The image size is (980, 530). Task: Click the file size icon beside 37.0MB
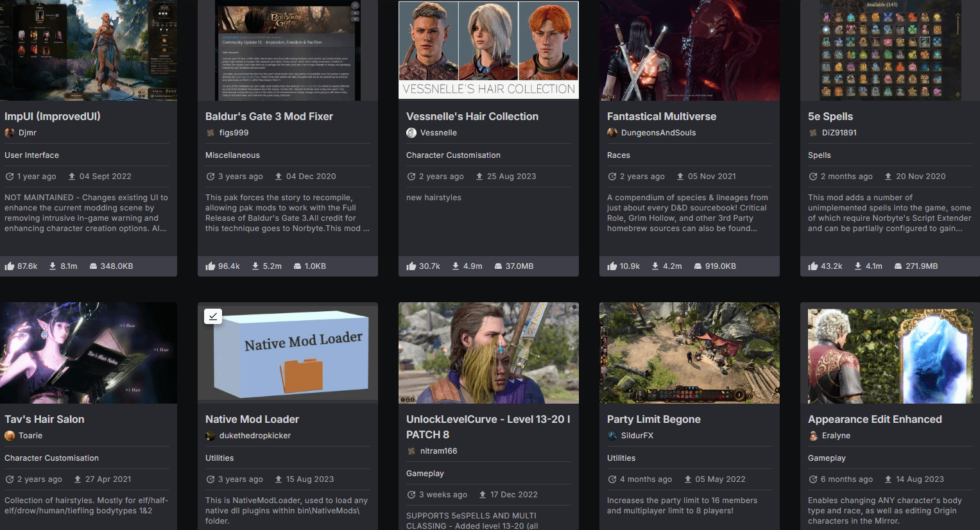point(498,266)
